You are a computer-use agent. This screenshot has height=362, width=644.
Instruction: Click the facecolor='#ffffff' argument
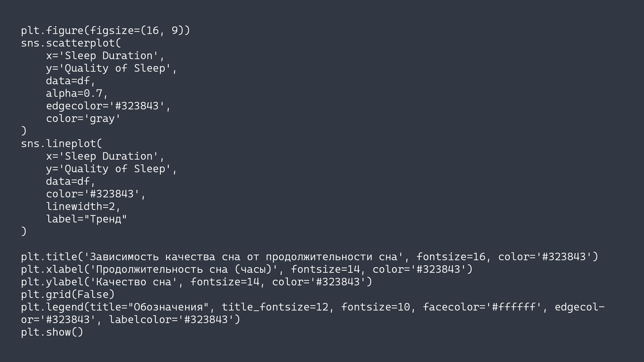coord(482,307)
